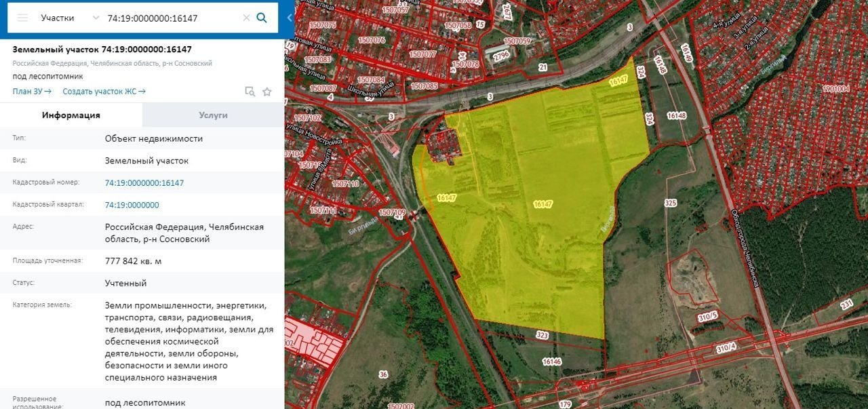The height and width of the screenshot is (409, 868).
Task: Select parcel 16146 below the yellow area
Action: point(551,362)
